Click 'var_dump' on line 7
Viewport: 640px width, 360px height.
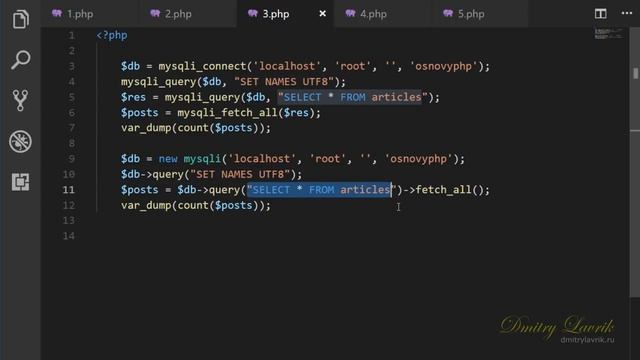[146, 128]
